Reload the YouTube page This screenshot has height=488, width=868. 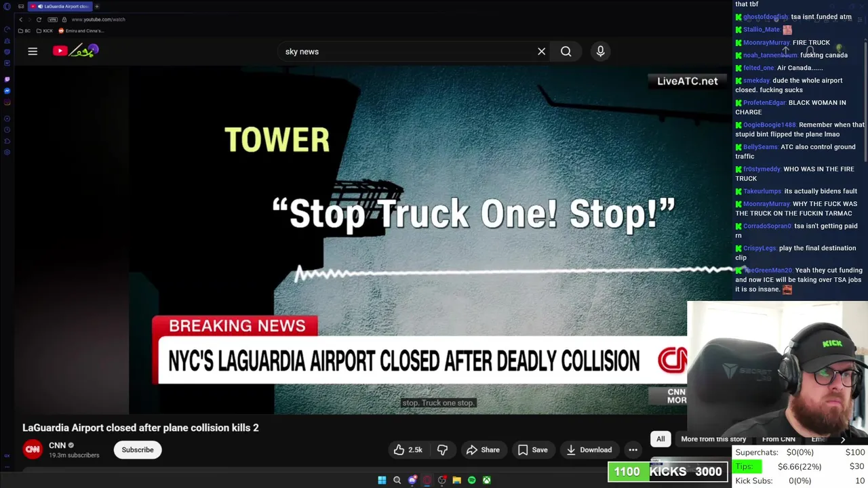click(x=39, y=20)
